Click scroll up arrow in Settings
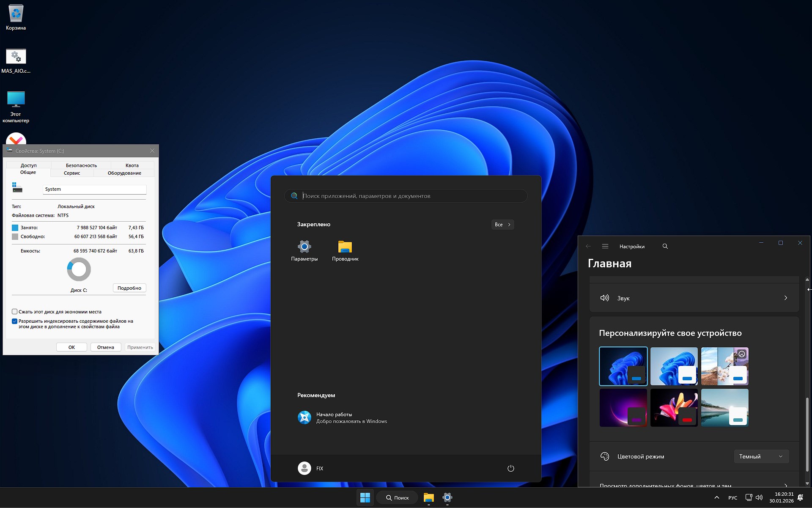The image size is (812, 508). point(807,280)
